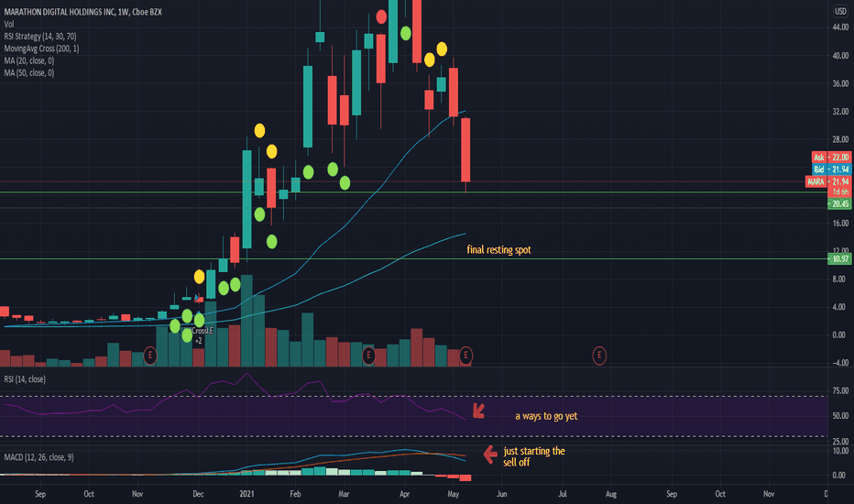Click the Mar label on the time axis
The image size is (854, 504).
coord(344,494)
